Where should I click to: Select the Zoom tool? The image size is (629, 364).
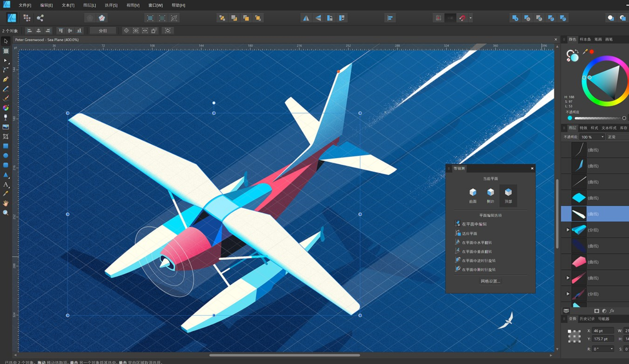coord(6,213)
